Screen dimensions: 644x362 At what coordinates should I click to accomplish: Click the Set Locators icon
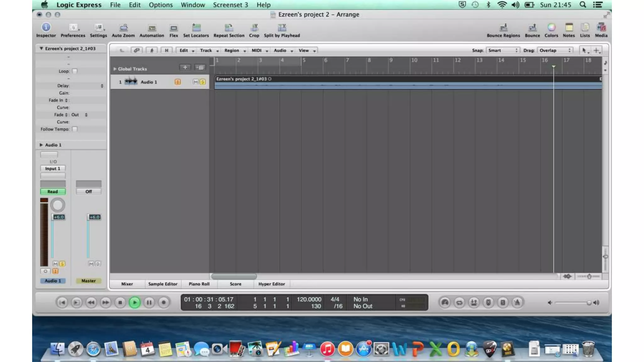196,28
